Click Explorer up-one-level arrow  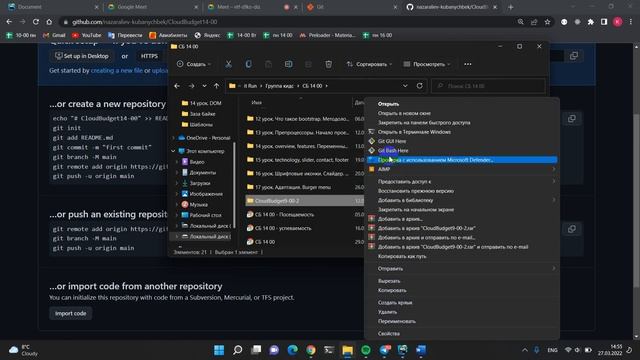216,86
